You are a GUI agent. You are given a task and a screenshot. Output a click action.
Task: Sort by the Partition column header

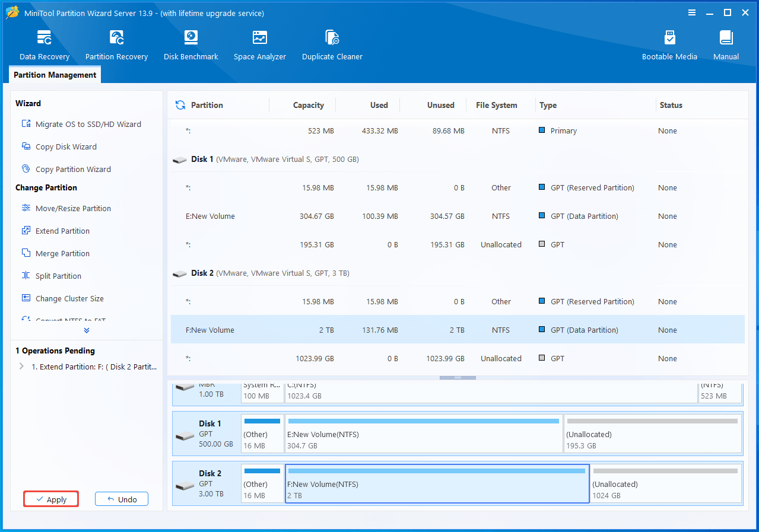pyautogui.click(x=207, y=105)
